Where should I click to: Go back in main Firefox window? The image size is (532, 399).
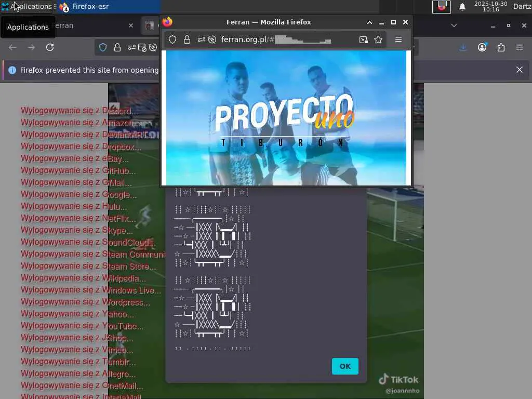click(12, 47)
